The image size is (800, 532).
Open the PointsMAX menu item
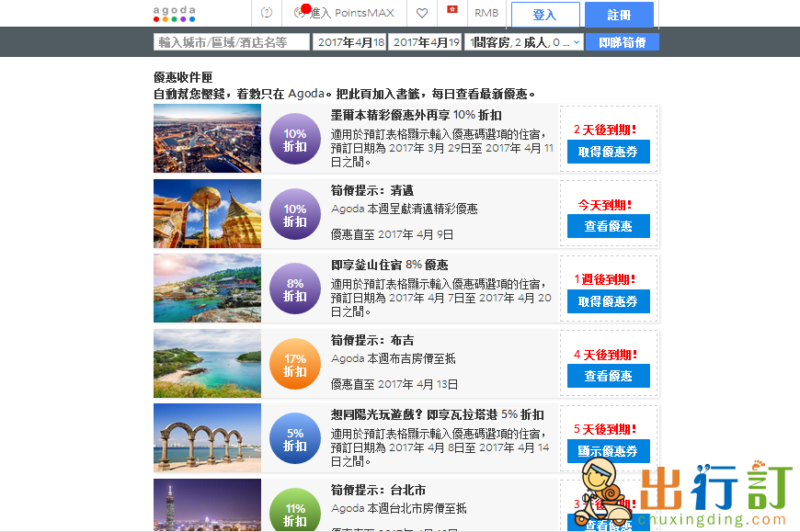[x=345, y=13]
